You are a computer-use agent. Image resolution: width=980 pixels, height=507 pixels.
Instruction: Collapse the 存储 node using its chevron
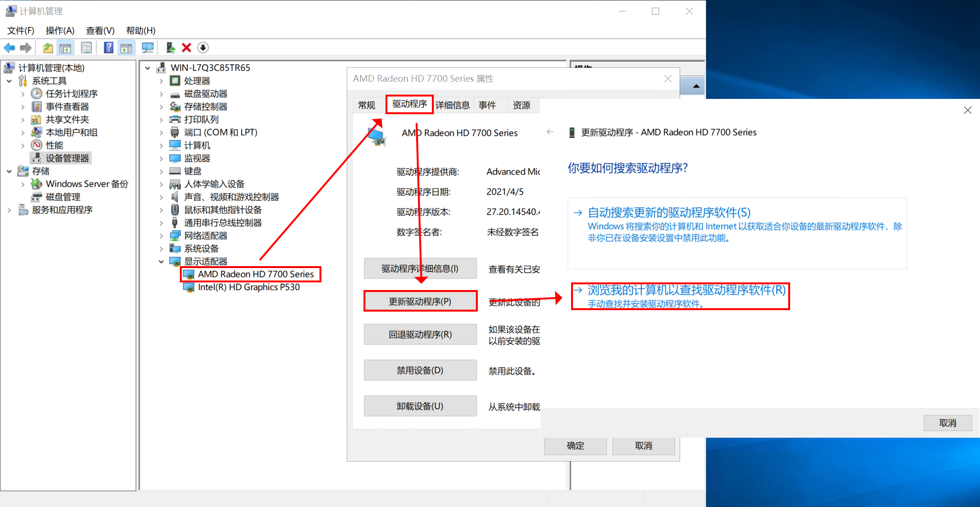(9, 171)
